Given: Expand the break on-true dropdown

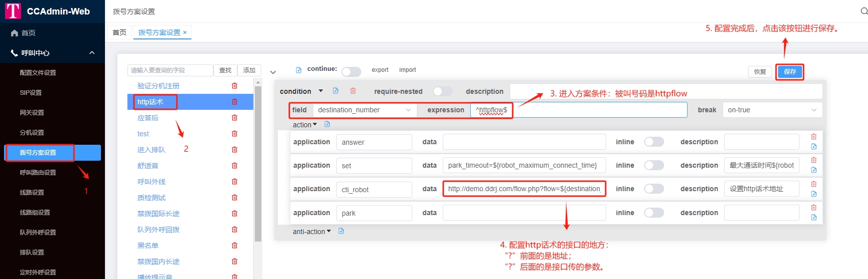Looking at the screenshot, I should tap(772, 110).
